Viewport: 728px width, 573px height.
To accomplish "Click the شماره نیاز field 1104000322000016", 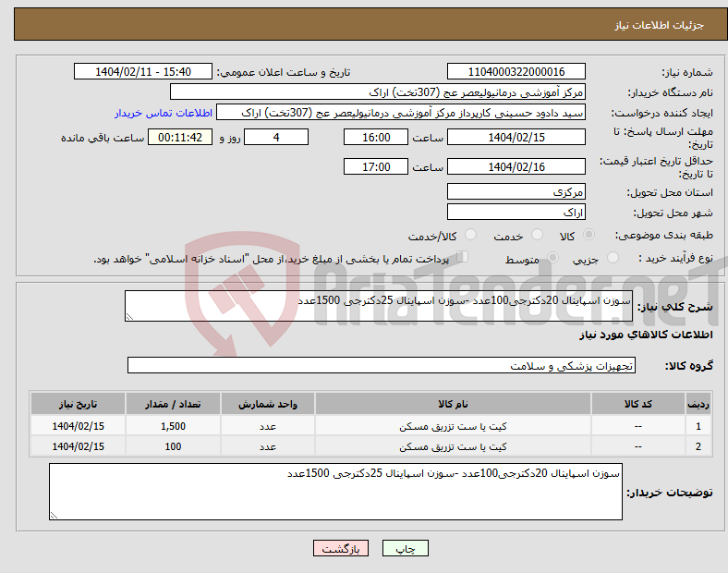I will coord(516,71).
